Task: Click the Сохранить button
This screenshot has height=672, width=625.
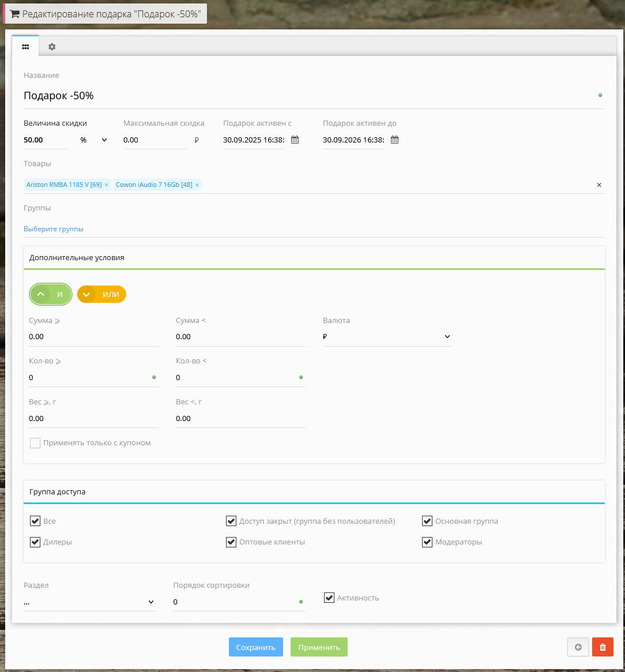Action: click(256, 647)
